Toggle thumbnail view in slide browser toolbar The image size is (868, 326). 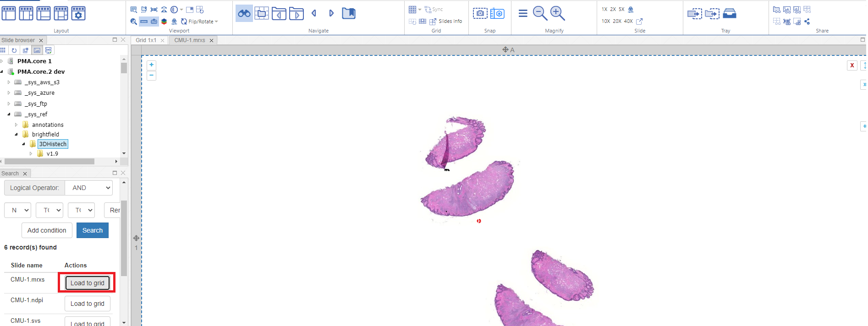click(x=37, y=50)
